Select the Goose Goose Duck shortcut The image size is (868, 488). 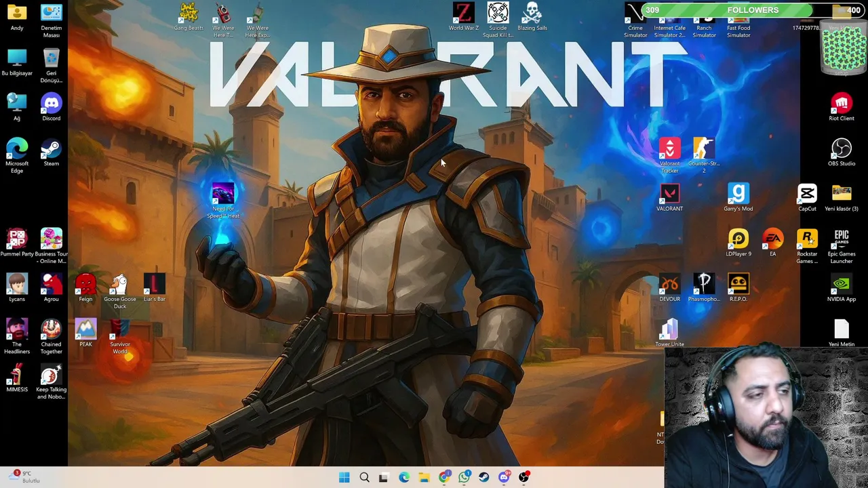coord(120,291)
